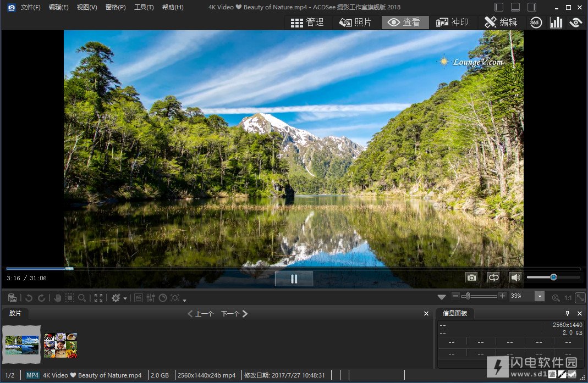Open the 视图 (View) menu
This screenshot has width=588, height=383.
87,7
